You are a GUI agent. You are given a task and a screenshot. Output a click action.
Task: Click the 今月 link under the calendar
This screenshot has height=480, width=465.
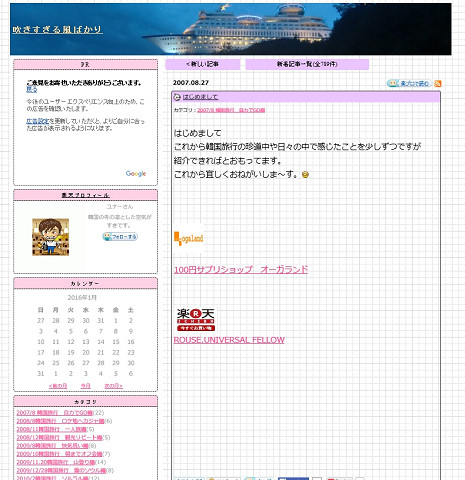[85, 386]
